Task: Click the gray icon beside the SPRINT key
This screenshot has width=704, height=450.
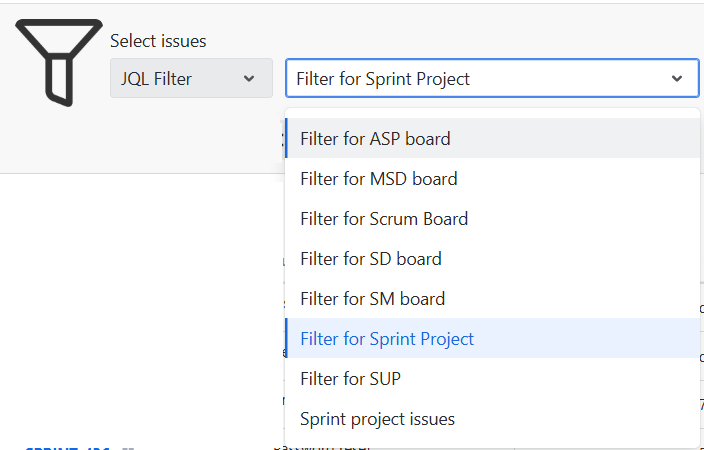Action: tap(128, 448)
